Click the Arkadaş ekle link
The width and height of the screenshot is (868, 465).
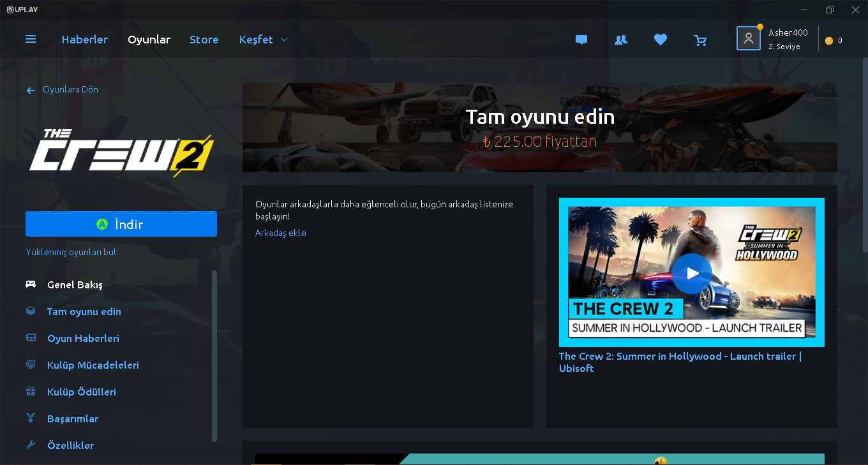tap(281, 233)
